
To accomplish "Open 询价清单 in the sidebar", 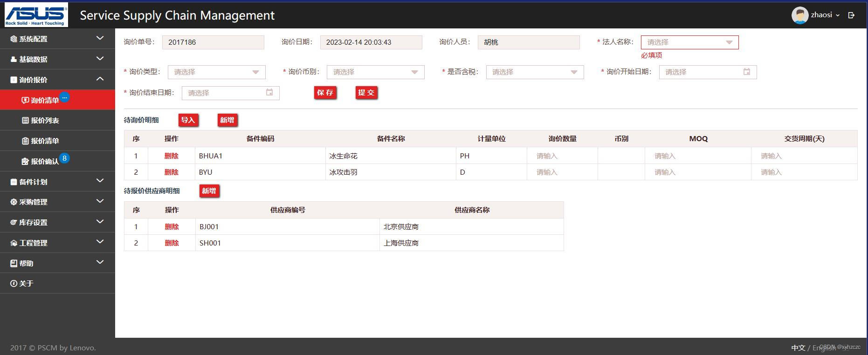I will pyautogui.click(x=57, y=100).
